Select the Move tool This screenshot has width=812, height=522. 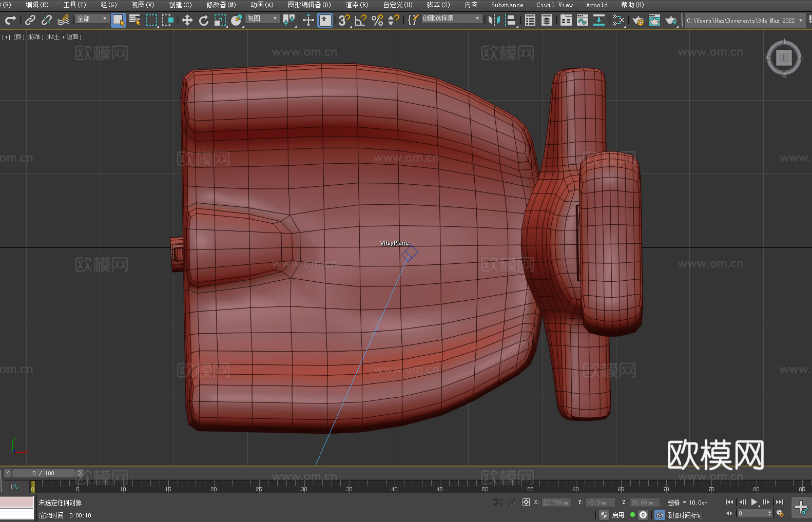(187, 20)
